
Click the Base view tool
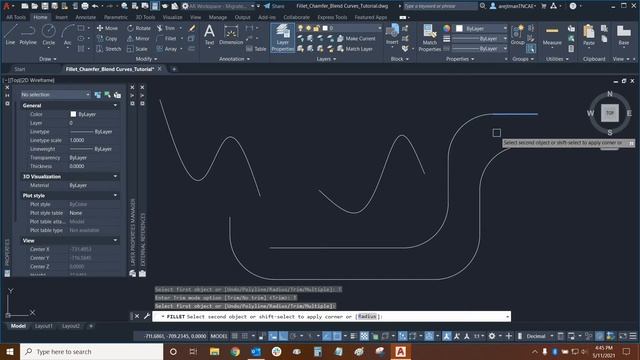pos(624,35)
